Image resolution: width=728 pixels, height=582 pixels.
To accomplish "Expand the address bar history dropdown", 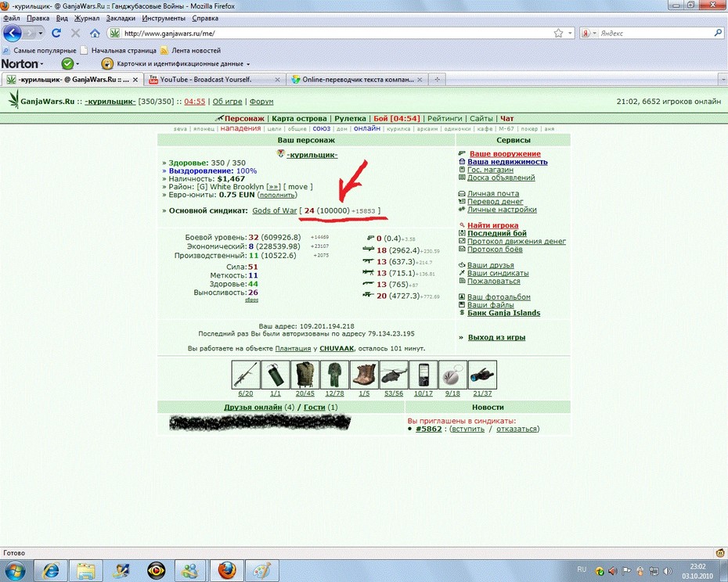I will coord(570,34).
